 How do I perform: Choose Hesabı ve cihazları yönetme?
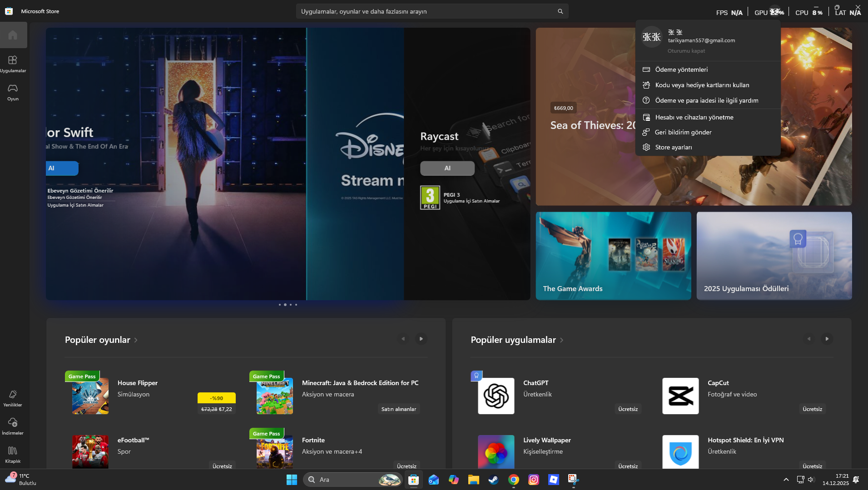point(708,117)
